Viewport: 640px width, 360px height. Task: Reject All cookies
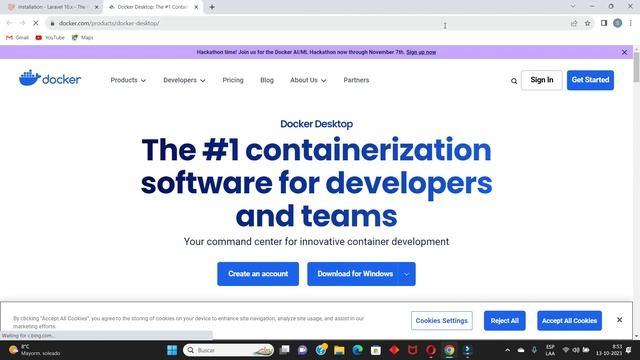click(504, 321)
